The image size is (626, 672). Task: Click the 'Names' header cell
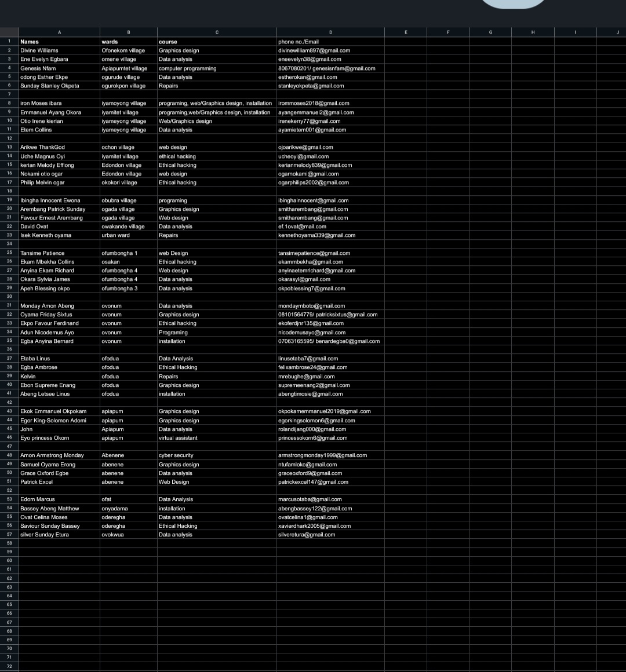click(x=59, y=42)
